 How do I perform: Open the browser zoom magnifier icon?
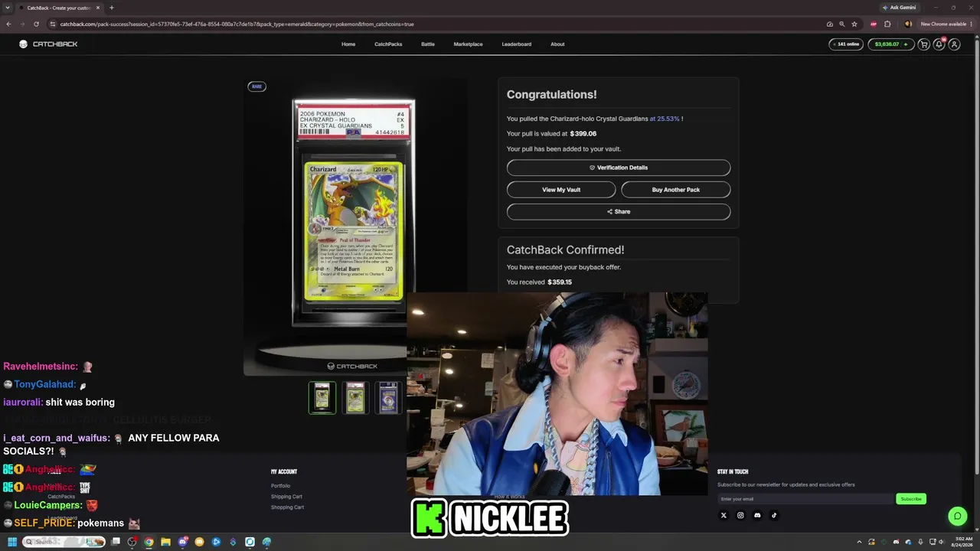[842, 24]
